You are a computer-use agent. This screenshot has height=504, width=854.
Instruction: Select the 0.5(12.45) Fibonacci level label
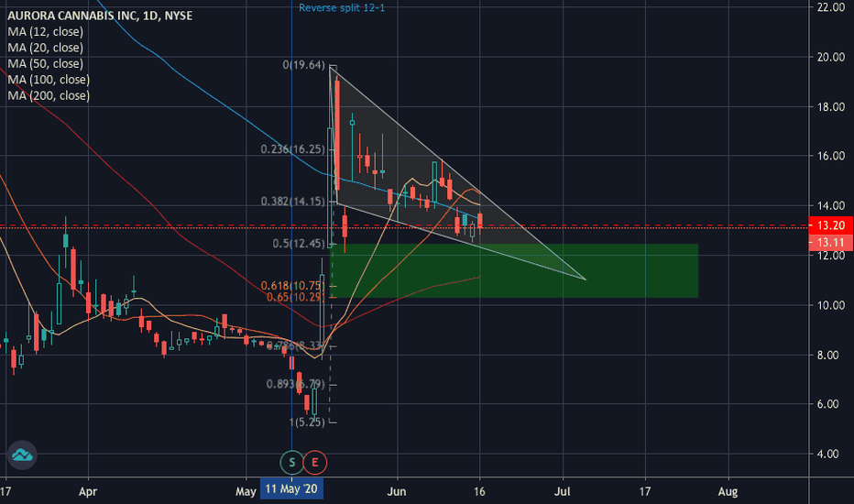[299, 244]
